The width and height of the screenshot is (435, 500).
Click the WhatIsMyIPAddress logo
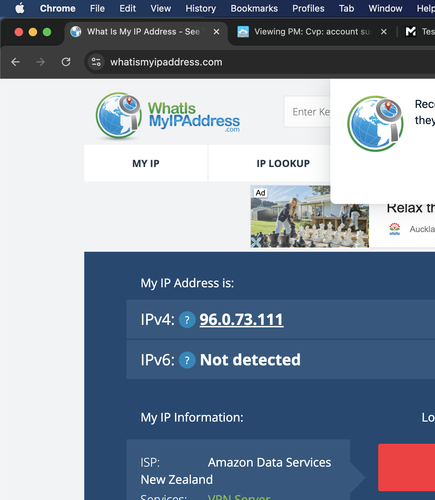(x=168, y=116)
